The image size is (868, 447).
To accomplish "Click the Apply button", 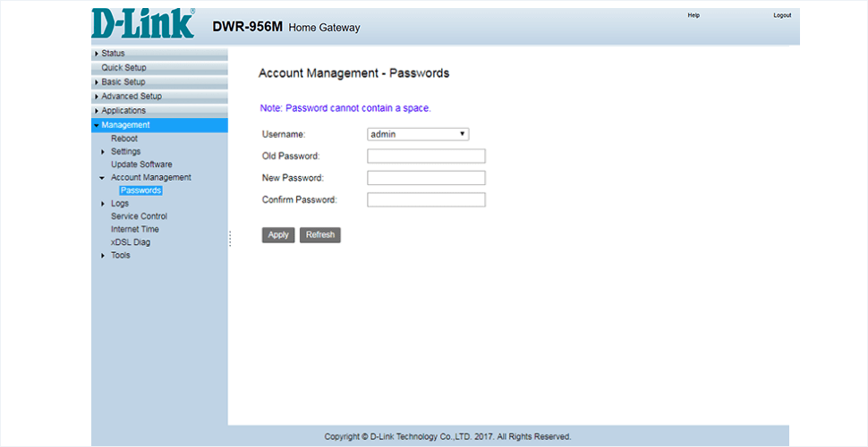I will [278, 235].
